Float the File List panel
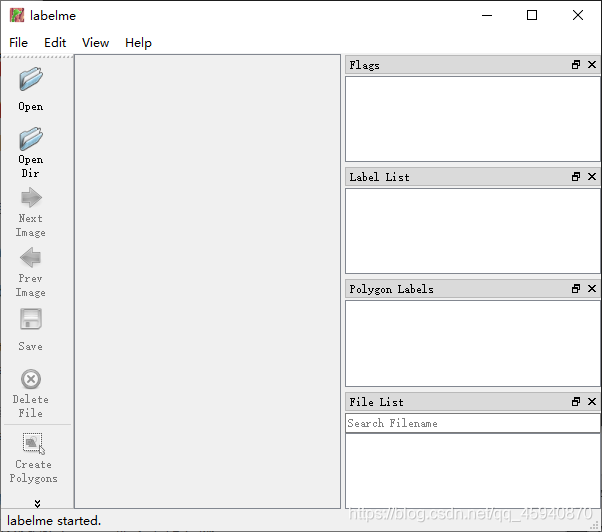602x532 pixels. (576, 401)
